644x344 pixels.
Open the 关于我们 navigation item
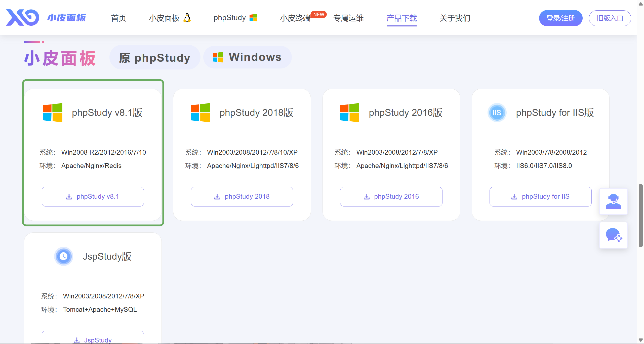point(455,18)
